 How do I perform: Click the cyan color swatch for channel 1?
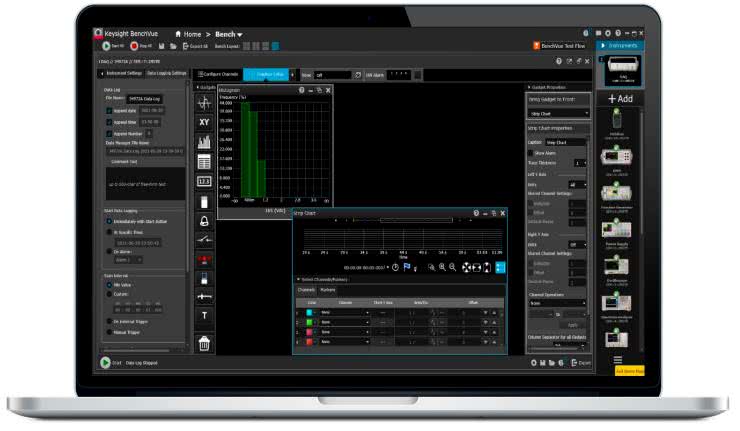coord(311,313)
